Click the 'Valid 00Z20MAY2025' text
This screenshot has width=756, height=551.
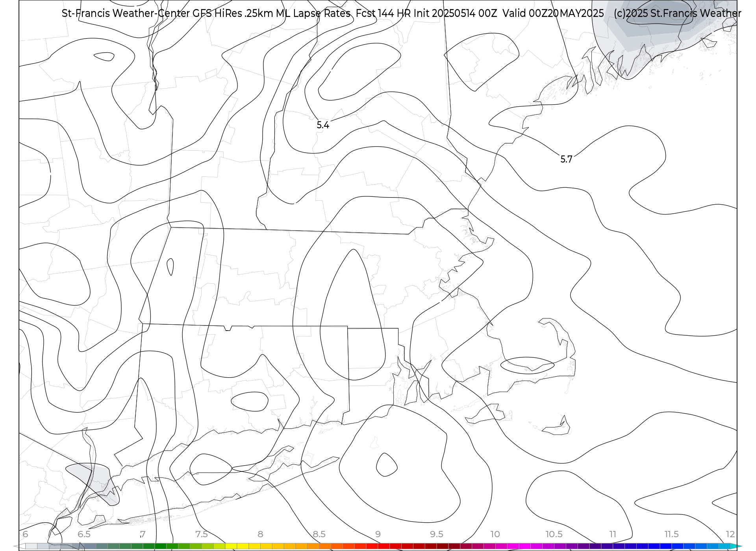(553, 13)
